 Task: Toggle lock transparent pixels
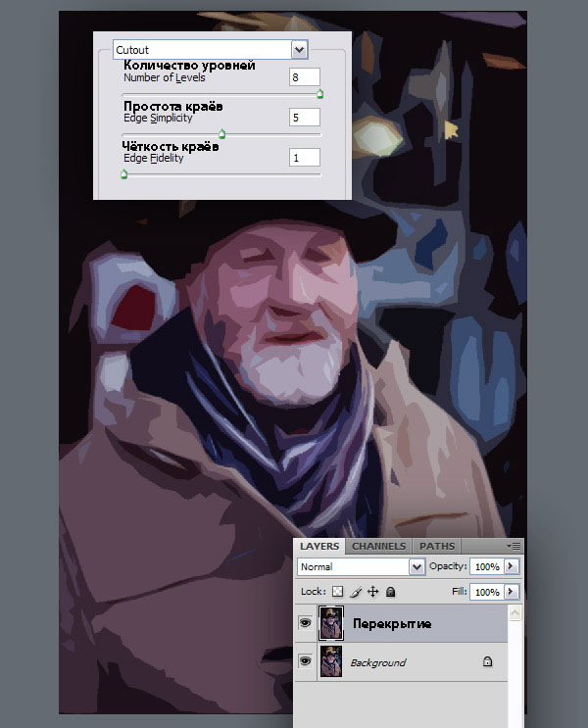click(x=338, y=592)
